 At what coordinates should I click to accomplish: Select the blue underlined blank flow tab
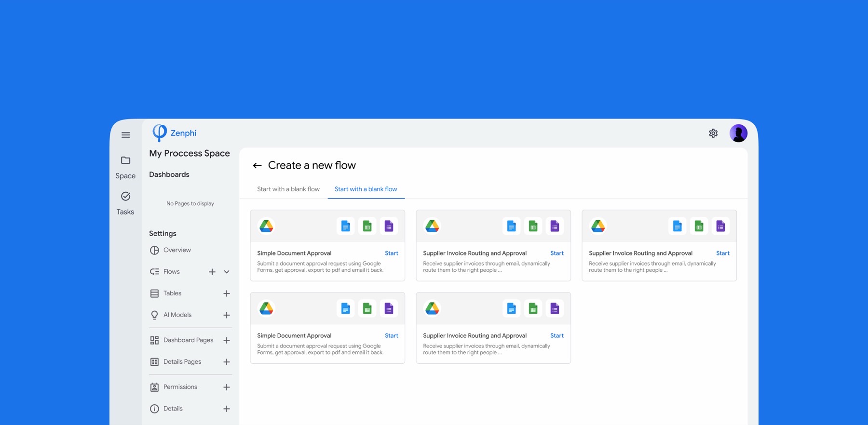coord(366,189)
